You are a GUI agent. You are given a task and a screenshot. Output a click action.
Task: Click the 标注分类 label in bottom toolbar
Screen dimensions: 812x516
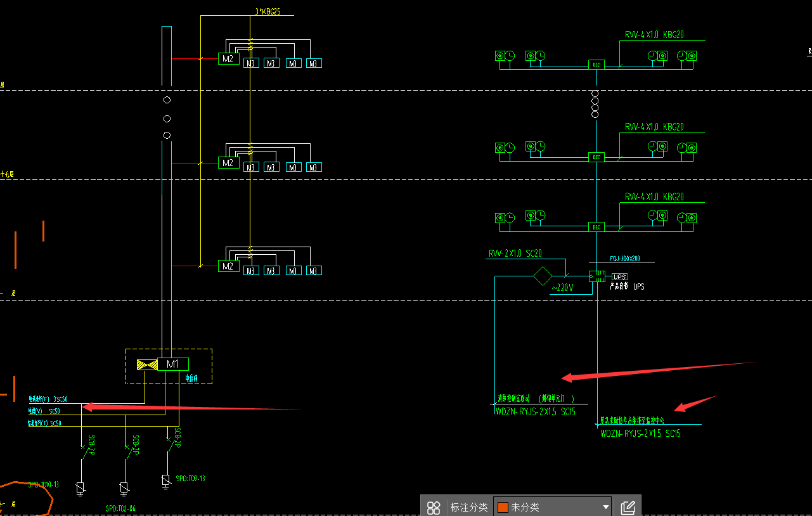469,507
